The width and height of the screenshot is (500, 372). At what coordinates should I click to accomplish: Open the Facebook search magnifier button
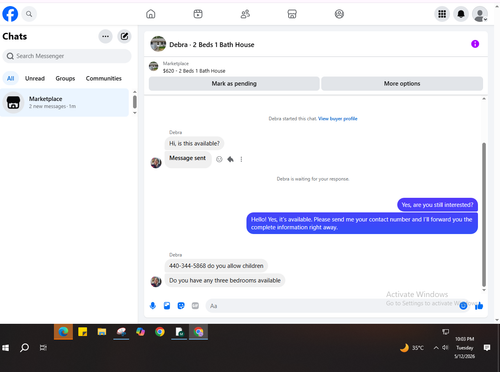click(x=29, y=14)
